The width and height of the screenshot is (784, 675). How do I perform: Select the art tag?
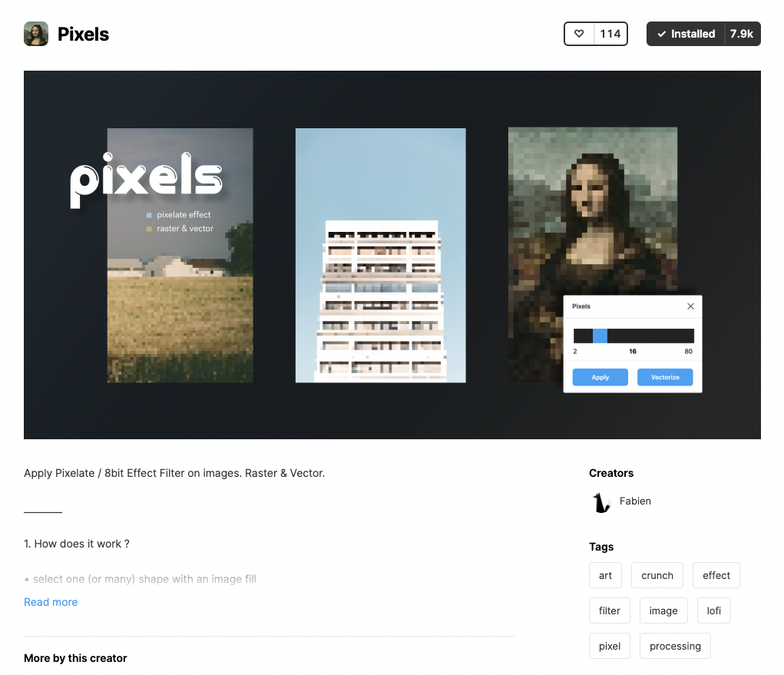[605, 574]
